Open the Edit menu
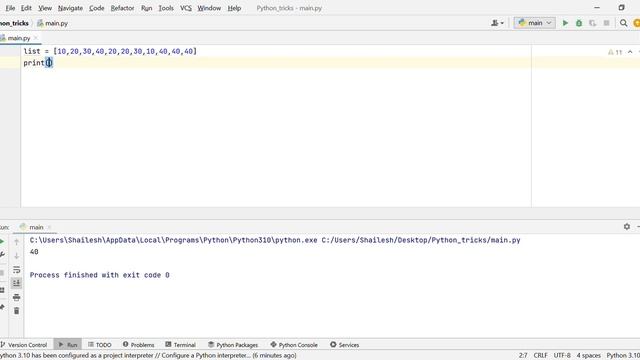This screenshot has width=640, height=360. pos(26,8)
